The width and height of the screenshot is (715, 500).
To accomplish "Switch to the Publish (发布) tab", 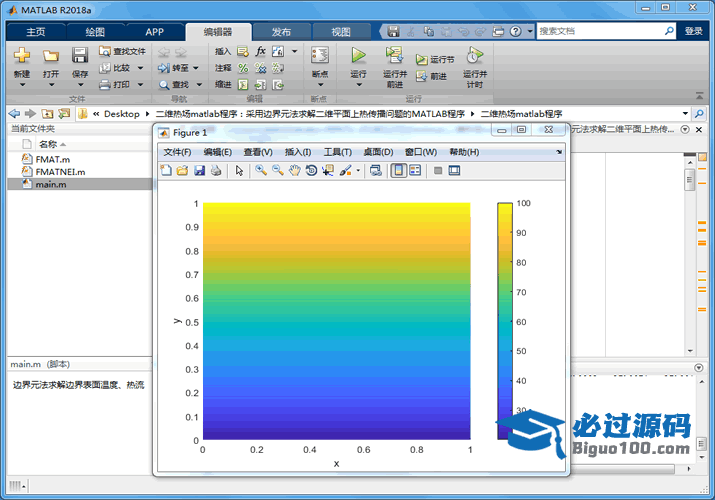I will pos(281,32).
